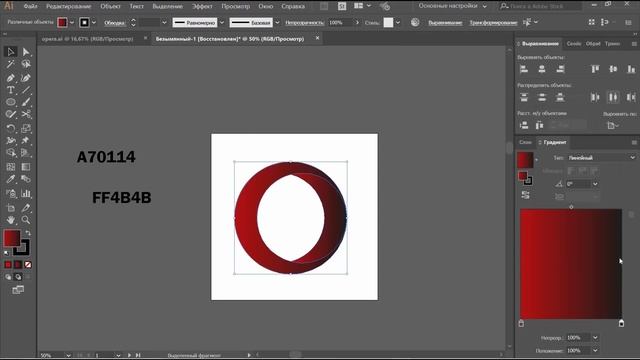The image size is (640, 360).
Task: Select the Type tool
Action: coord(11,90)
